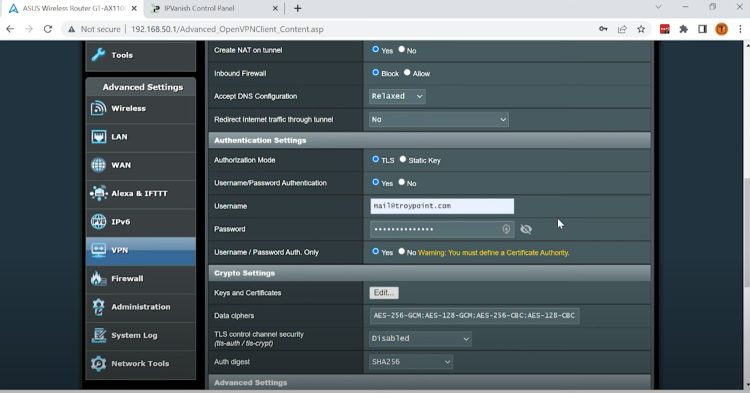This screenshot has width=750, height=393.
Task: Close the IPVanish Control Panel tab
Action: tap(275, 9)
